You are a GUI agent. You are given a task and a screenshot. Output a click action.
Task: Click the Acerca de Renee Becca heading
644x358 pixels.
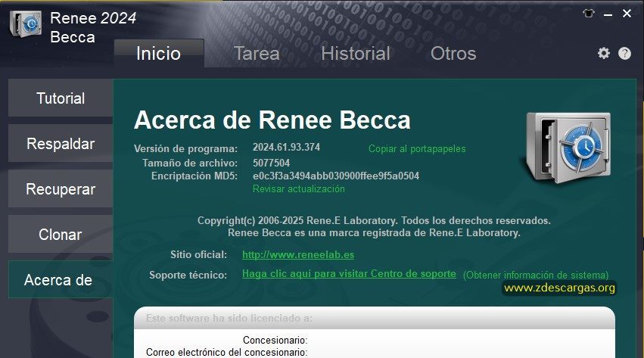point(272,120)
